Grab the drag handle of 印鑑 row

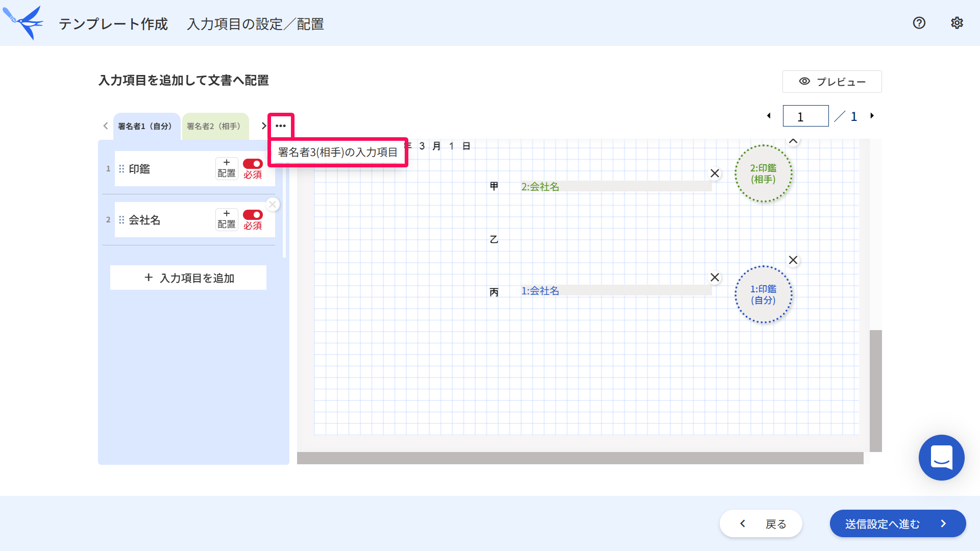(x=121, y=169)
